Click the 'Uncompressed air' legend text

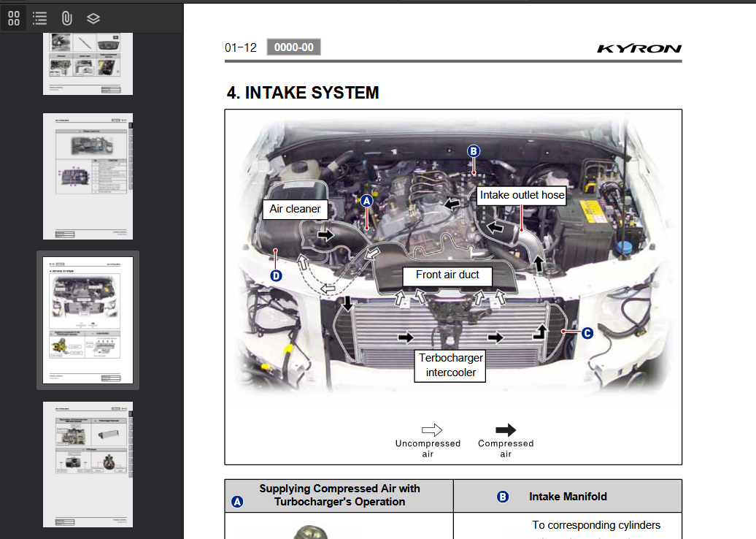[x=428, y=448]
